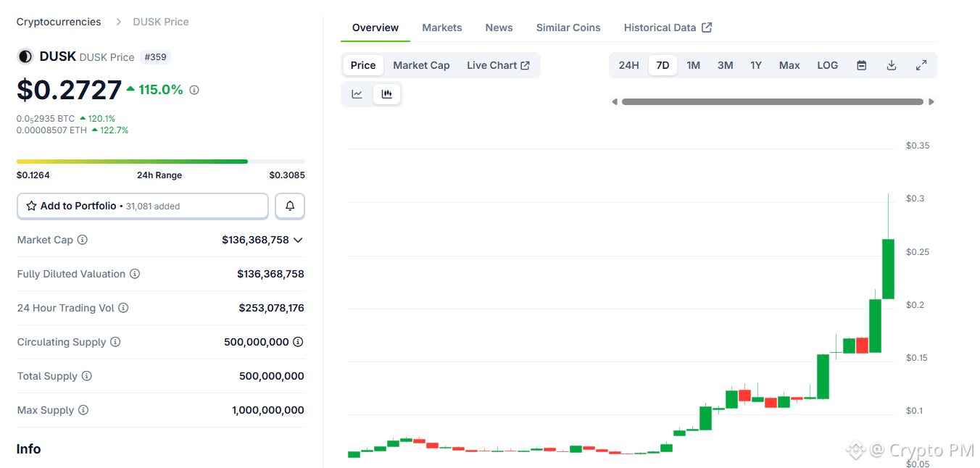Expand the Market Cap row chevron
Viewport: 980px width, 468px height.
pyautogui.click(x=297, y=240)
